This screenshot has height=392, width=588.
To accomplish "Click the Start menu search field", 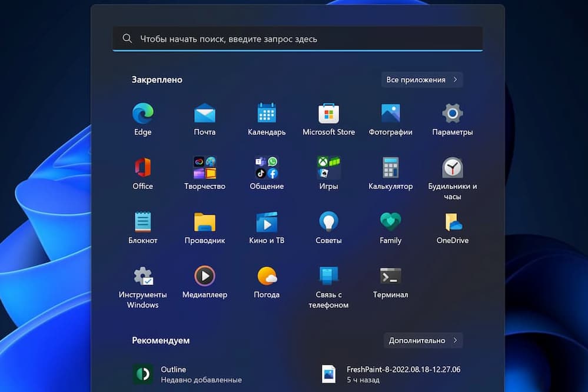I will click(298, 39).
